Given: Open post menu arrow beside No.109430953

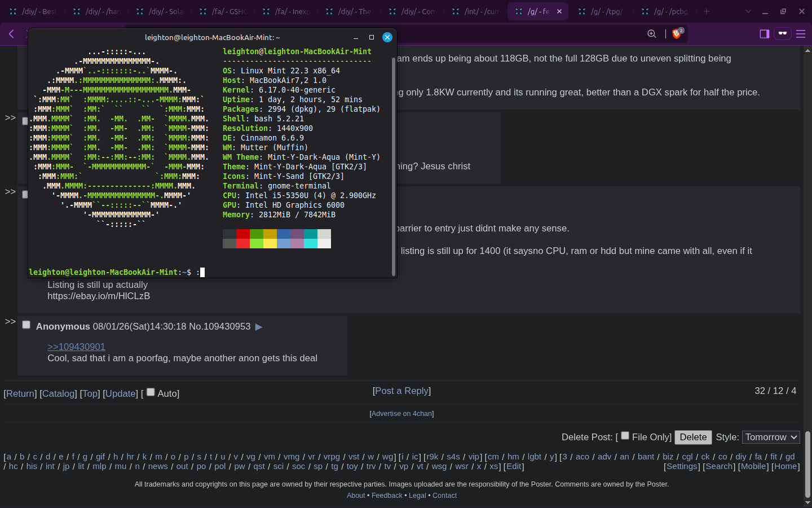Looking at the screenshot, I should point(259,327).
